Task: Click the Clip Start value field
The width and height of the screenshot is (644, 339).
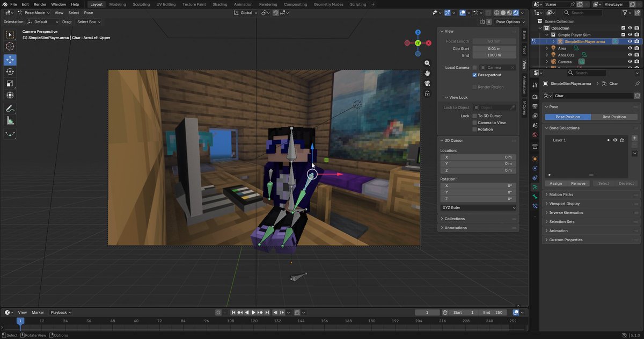Action: click(x=494, y=48)
